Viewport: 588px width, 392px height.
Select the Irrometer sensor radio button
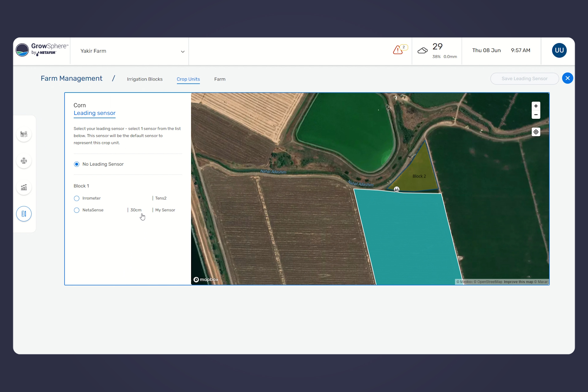[x=77, y=198]
